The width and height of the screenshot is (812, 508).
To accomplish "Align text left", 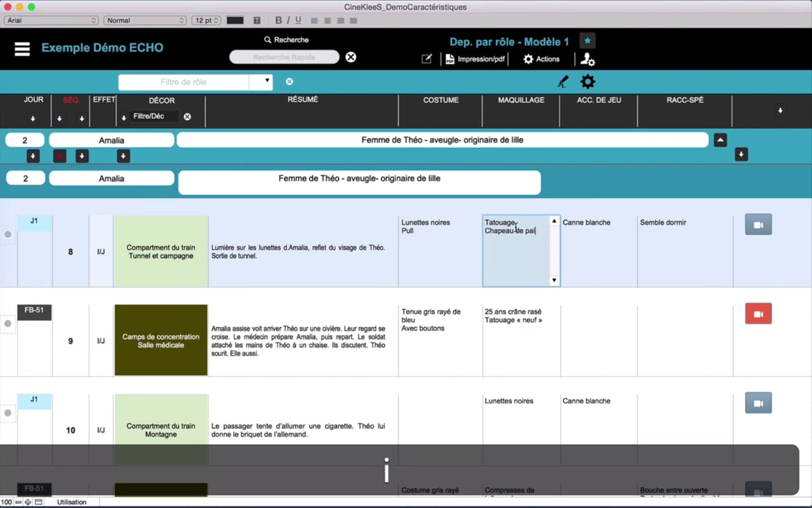I will pyautogui.click(x=314, y=20).
